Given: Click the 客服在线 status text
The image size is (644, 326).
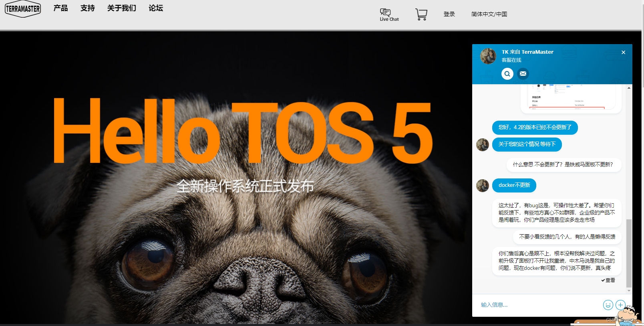Looking at the screenshot, I should pos(511,60).
